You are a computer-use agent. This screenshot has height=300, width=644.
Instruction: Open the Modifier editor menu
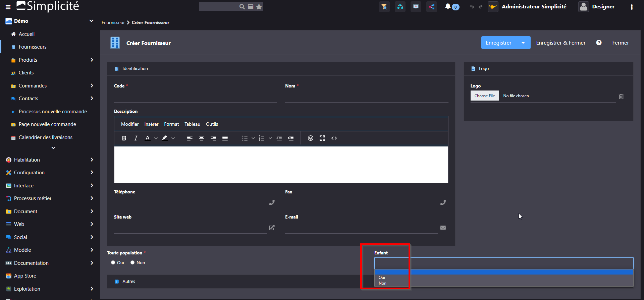pyautogui.click(x=130, y=124)
